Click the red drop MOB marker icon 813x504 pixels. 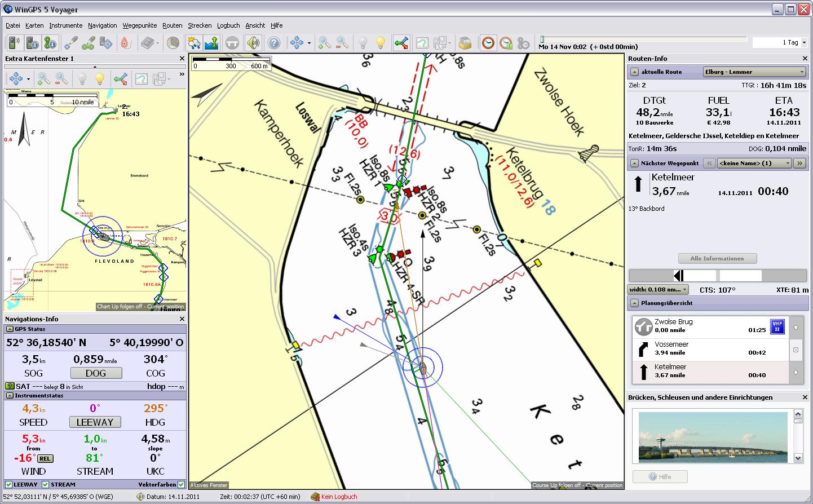125,43
